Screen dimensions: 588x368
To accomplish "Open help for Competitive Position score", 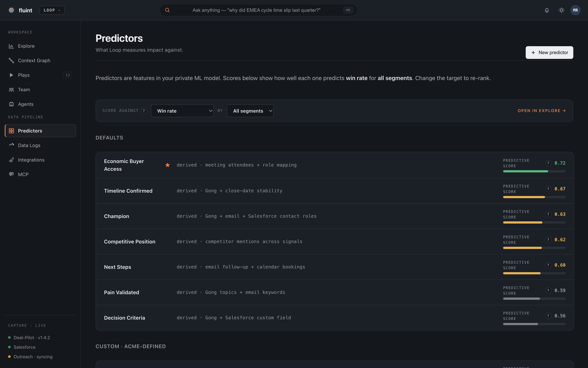I will pyautogui.click(x=548, y=240).
